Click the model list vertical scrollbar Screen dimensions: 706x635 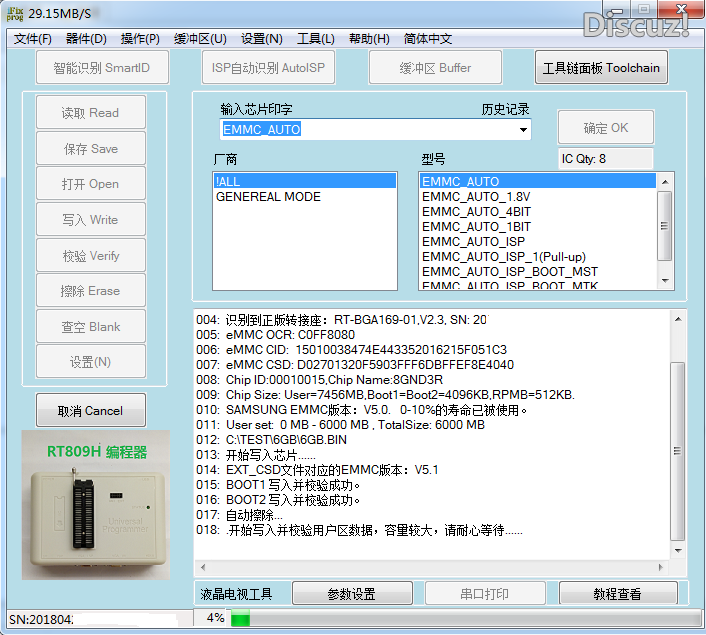click(665, 230)
